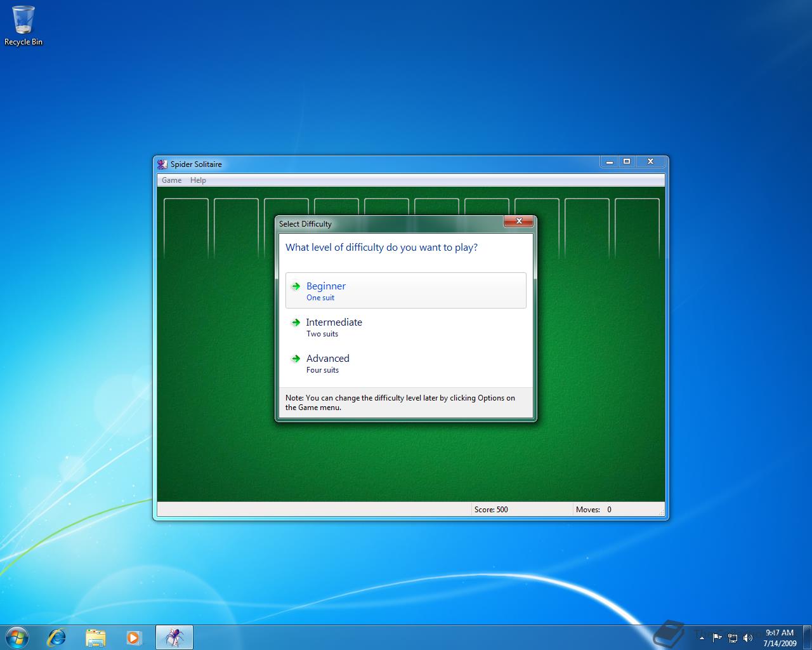Click the green arrow beside Beginner

tap(296, 286)
